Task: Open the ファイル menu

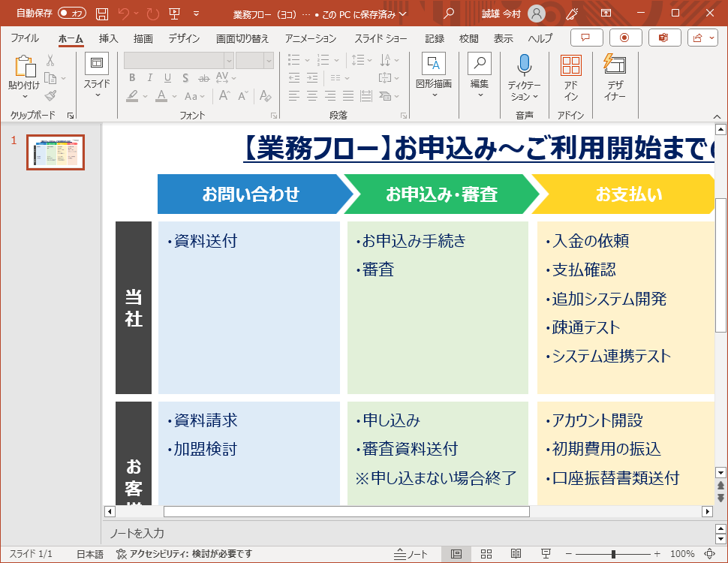Action: click(x=25, y=38)
